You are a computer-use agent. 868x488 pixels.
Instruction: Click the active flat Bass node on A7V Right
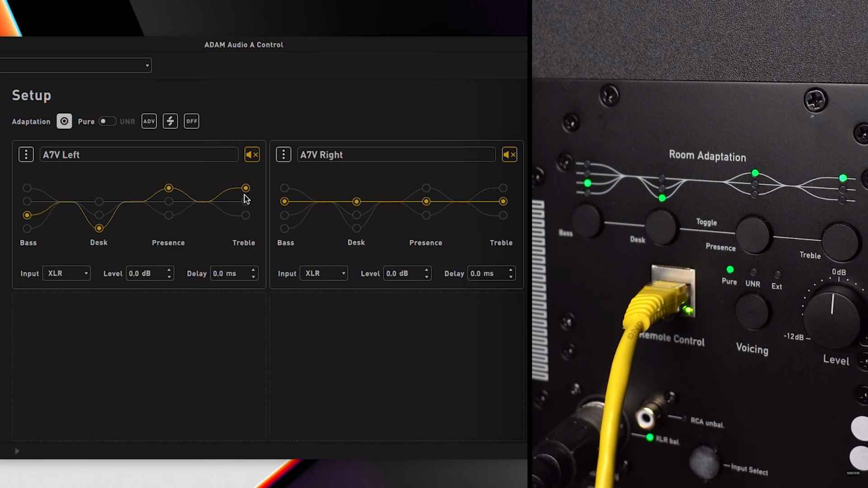tap(284, 202)
